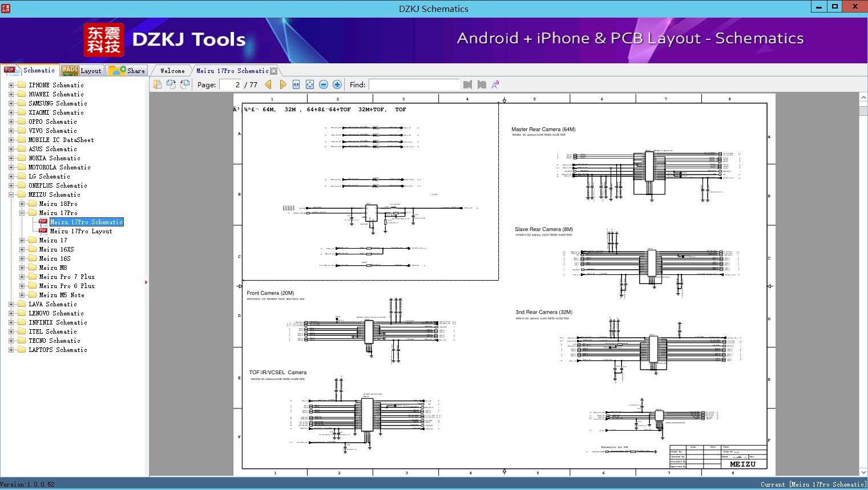Image resolution: width=868 pixels, height=490 pixels.
Task: Click the Meizu M8 folder icon
Action: (32, 268)
